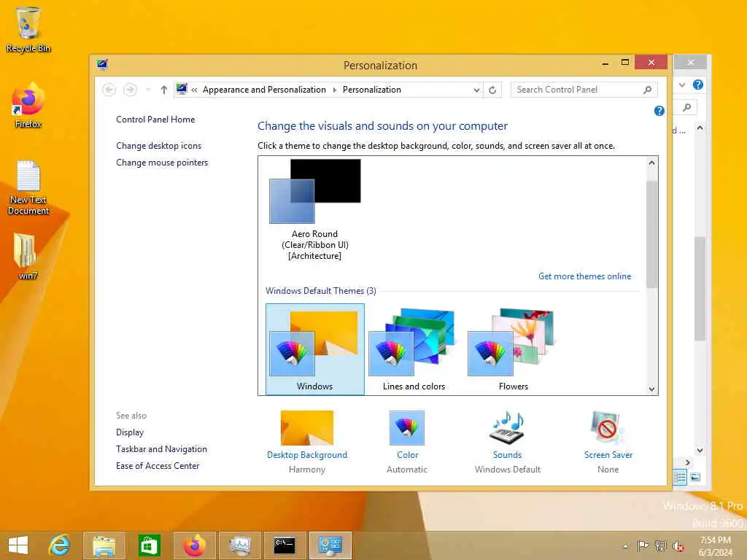Screen dimensions: 747x560
Task: Click the Screen Saver text link
Action: click(608, 455)
